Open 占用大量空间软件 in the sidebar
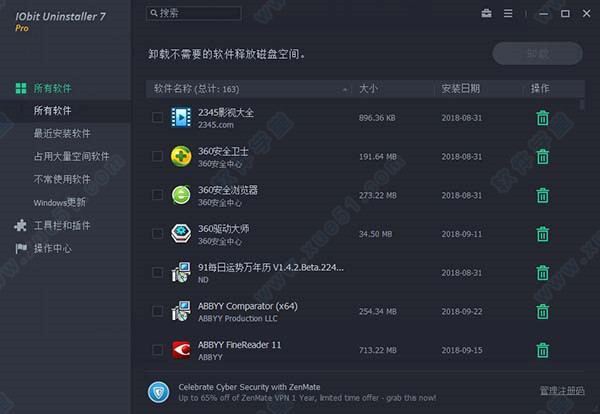The height and width of the screenshot is (414, 600). point(71,156)
